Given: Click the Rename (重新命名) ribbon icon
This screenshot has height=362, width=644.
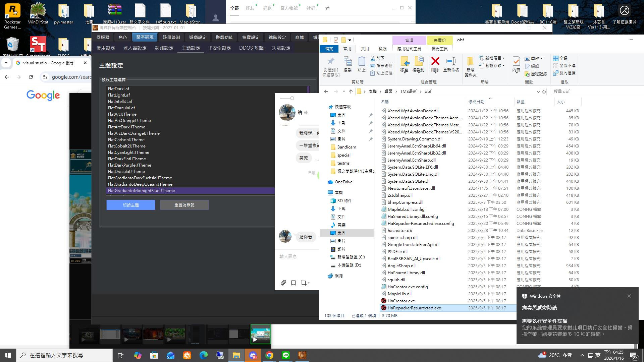Looking at the screenshot, I should 451,61.
